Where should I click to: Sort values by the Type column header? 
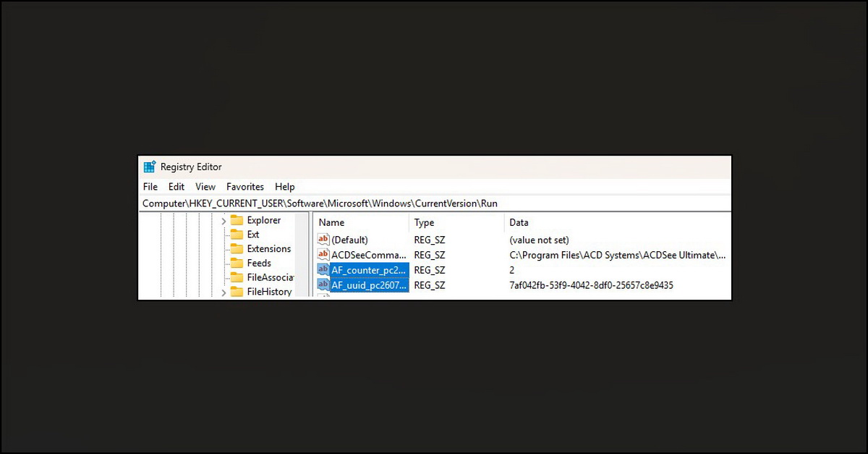[x=456, y=223]
